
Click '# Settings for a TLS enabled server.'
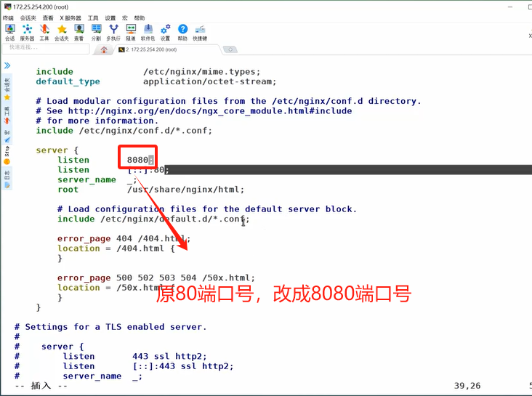(110, 327)
